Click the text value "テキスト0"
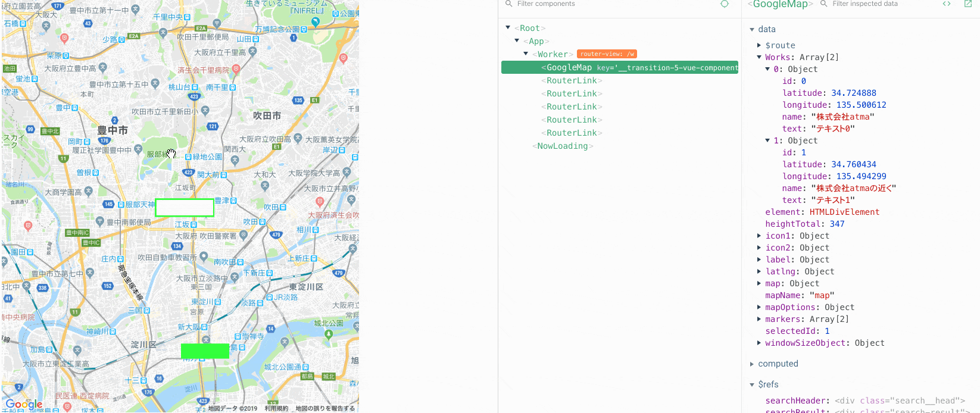Screen dimensions: 980x413 coord(833,129)
